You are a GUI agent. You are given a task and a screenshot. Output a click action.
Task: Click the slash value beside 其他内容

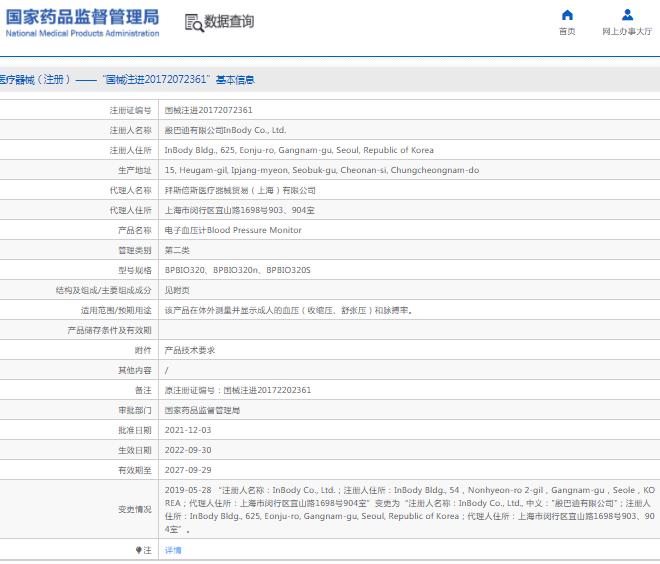[x=167, y=370]
